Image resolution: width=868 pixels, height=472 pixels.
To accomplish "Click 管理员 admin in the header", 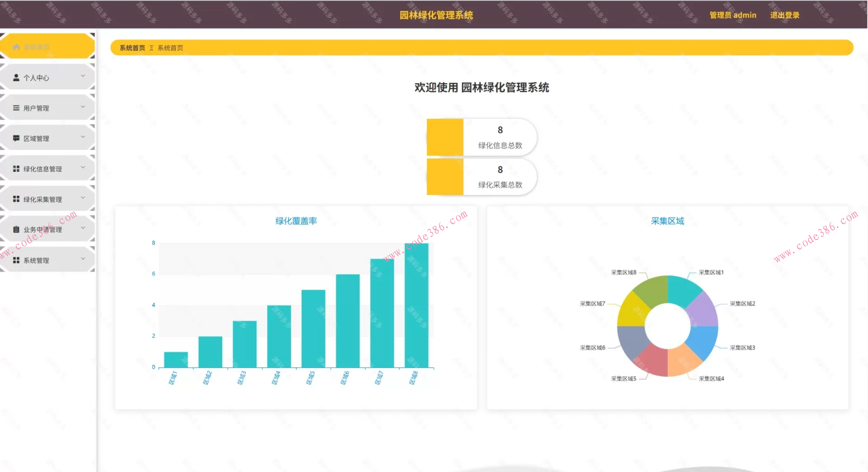I will 733,15.
